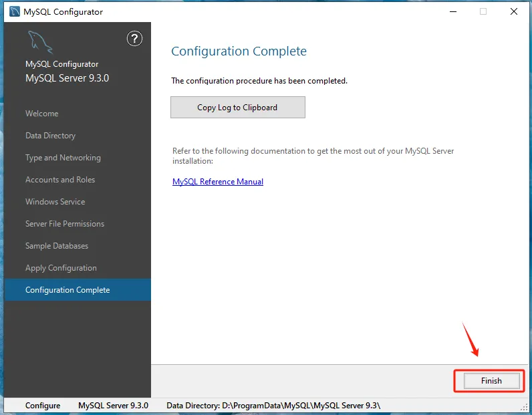Open Server File Permissions step

(64, 224)
